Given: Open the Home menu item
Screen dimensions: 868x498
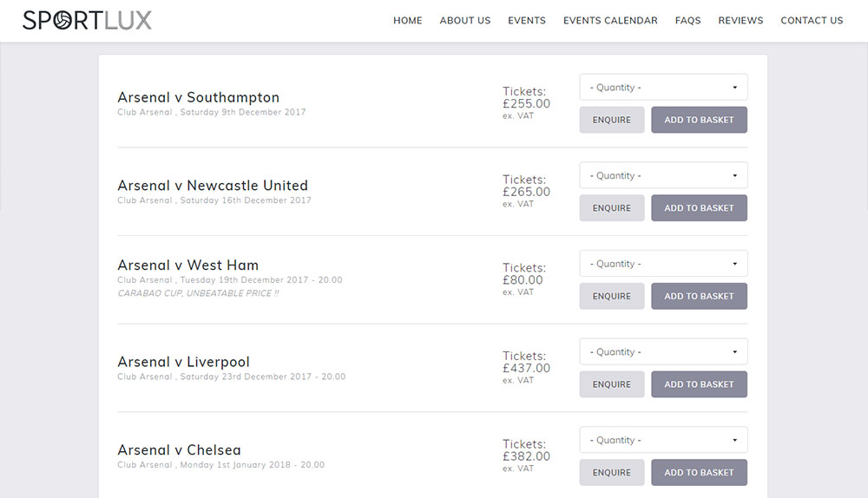Looking at the screenshot, I should pyautogui.click(x=407, y=21).
